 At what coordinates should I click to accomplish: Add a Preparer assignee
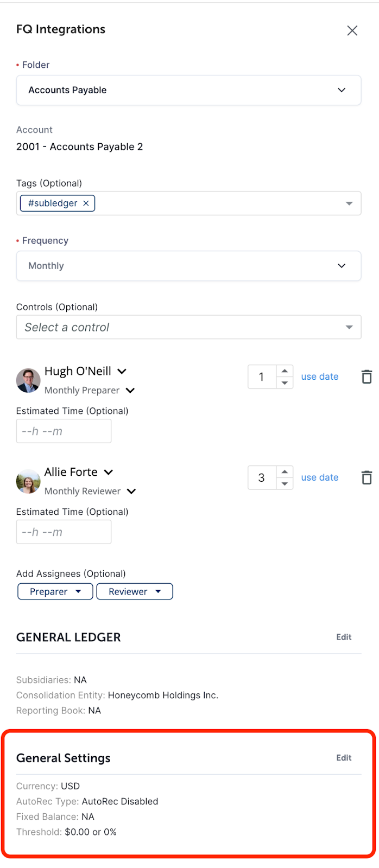tap(55, 591)
